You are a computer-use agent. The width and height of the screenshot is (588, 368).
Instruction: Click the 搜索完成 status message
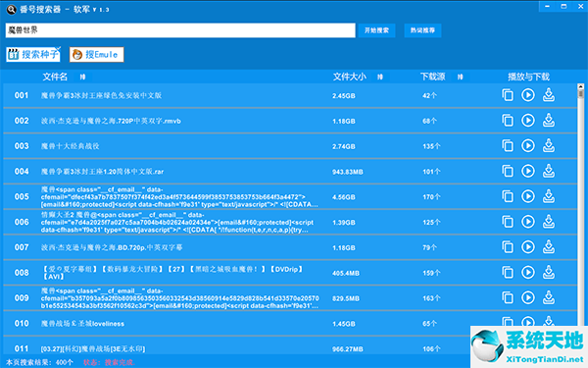tap(109, 362)
